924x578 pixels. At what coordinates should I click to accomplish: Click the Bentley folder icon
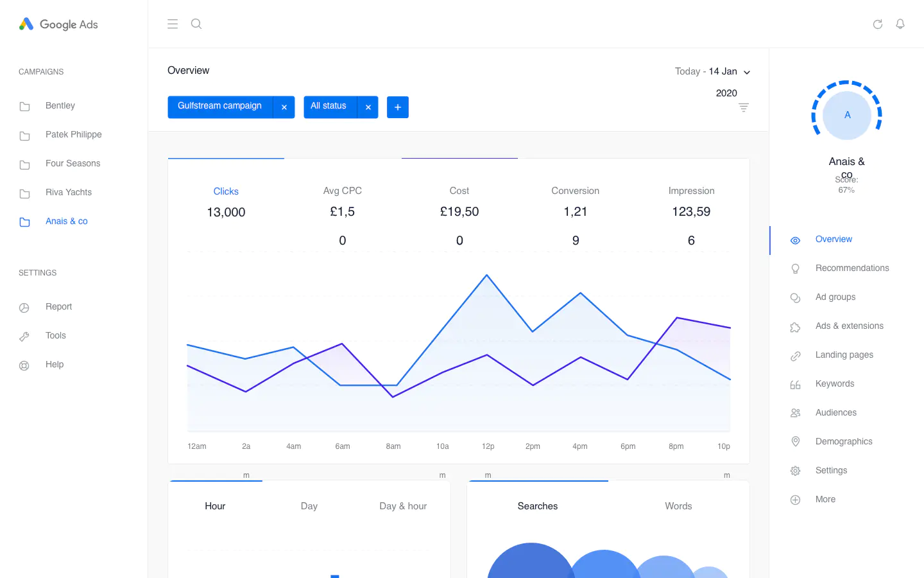[24, 107]
